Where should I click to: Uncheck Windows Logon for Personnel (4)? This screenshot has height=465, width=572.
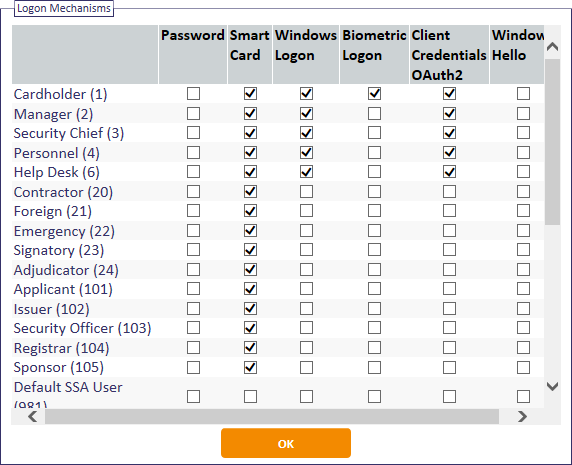point(306,152)
